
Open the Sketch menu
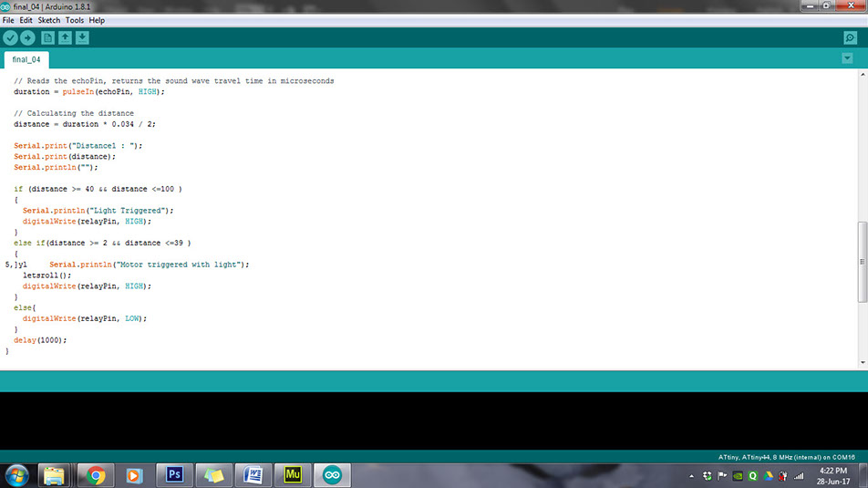(48, 20)
